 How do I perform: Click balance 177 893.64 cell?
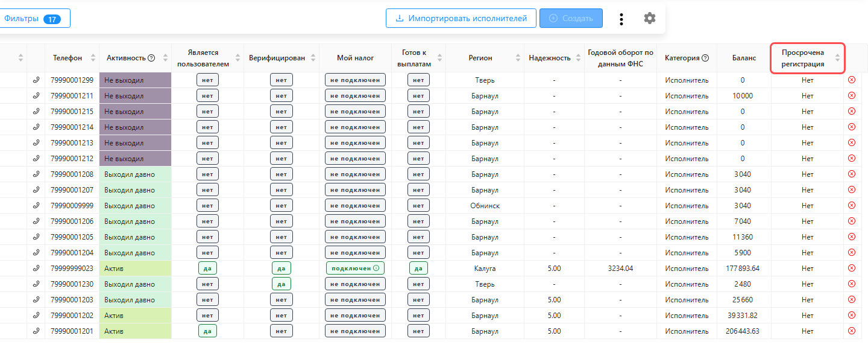[x=744, y=268]
